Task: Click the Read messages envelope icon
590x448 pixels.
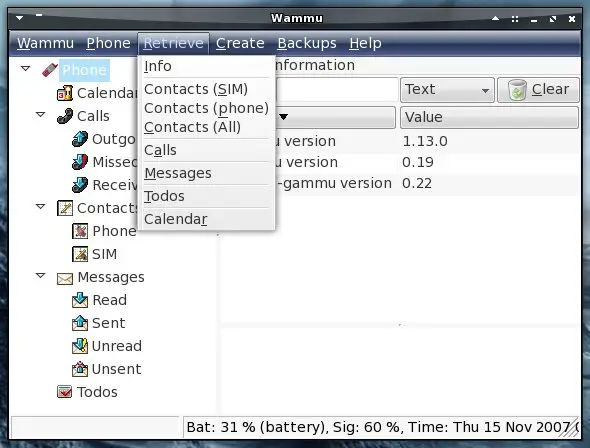Action: 80,300
